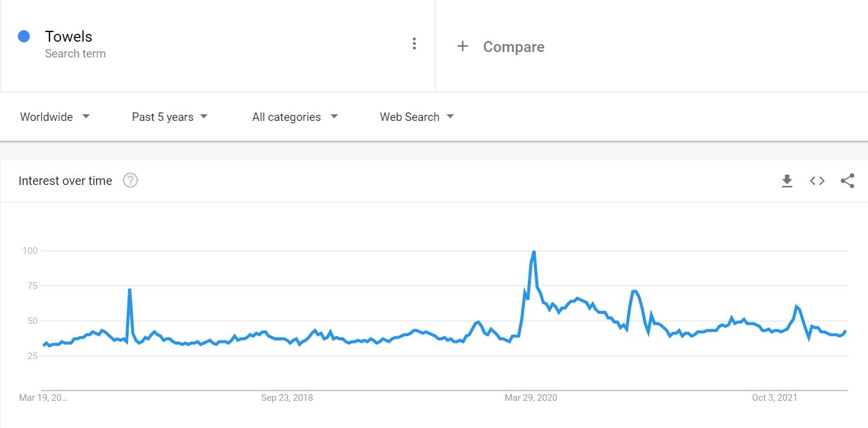The height and width of the screenshot is (428, 868).
Task: Expand the Past 5 years time range selector
Action: (x=169, y=117)
